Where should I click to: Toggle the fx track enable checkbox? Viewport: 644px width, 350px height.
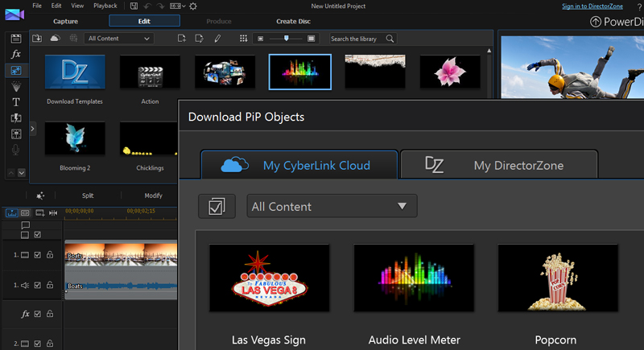(x=37, y=314)
